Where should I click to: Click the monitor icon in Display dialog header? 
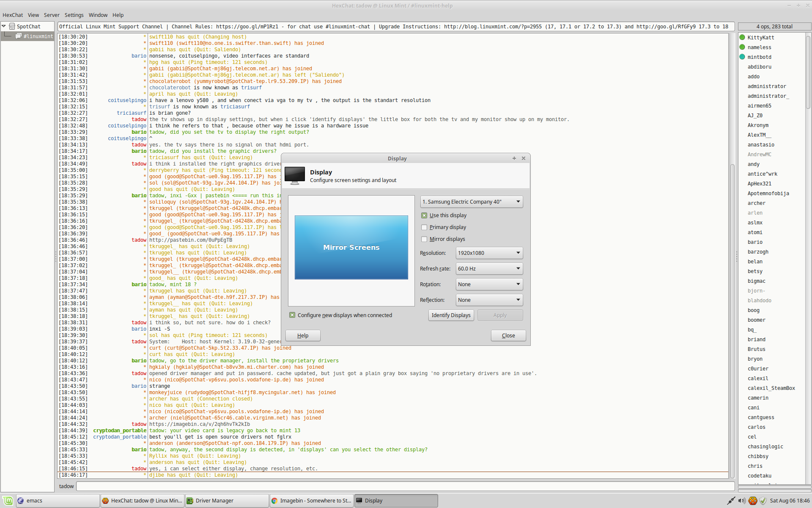click(x=295, y=176)
